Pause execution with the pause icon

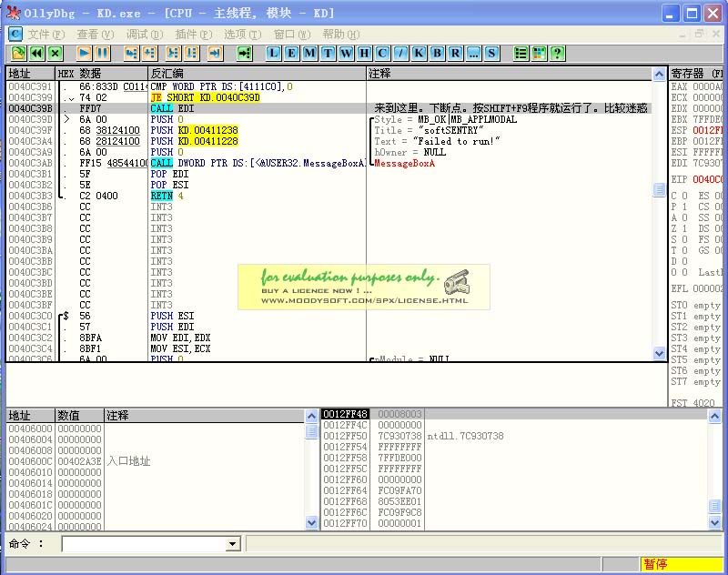[x=102, y=54]
